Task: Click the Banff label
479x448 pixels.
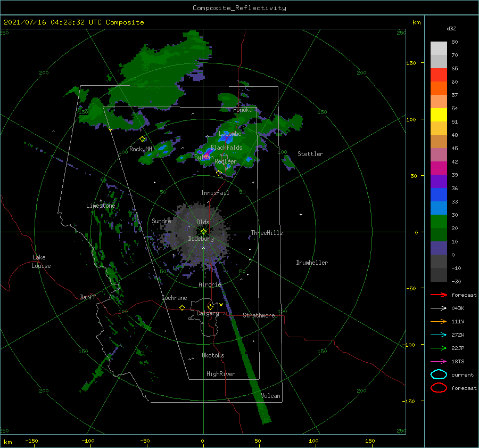Action: (x=88, y=297)
